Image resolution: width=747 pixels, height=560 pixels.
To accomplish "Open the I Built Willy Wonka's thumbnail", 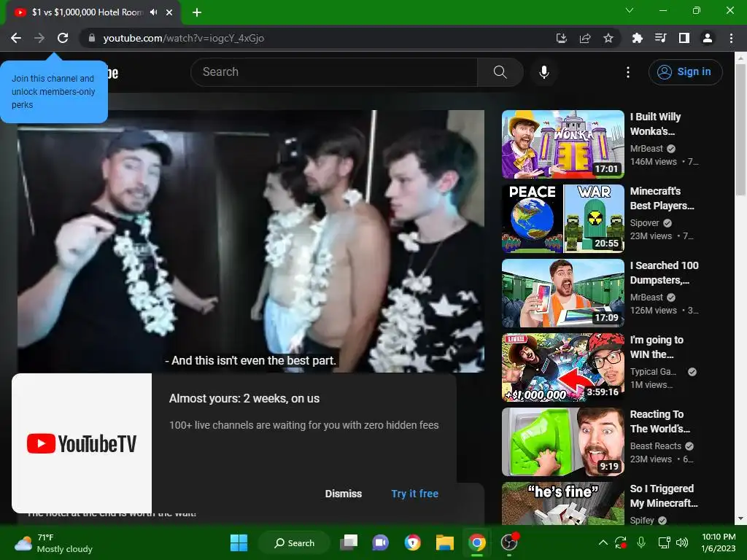I will click(562, 144).
